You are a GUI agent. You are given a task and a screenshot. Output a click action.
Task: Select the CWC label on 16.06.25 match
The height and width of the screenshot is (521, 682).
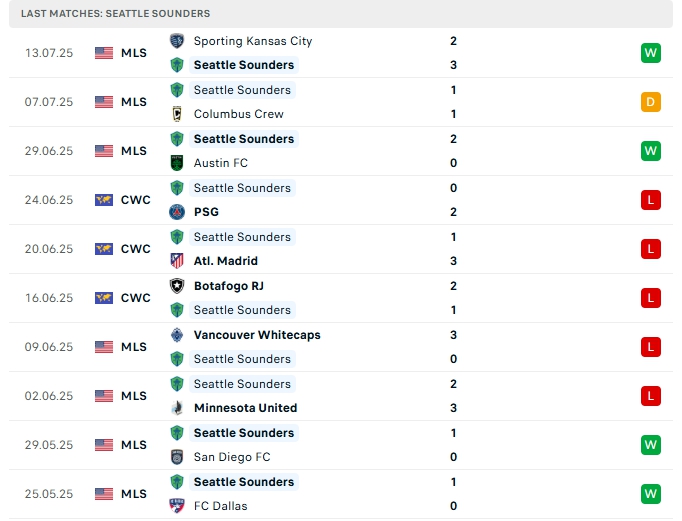point(135,298)
